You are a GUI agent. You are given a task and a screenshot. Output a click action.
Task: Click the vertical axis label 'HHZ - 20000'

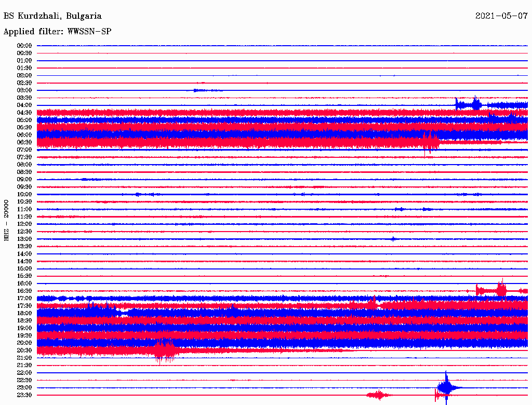6,220
